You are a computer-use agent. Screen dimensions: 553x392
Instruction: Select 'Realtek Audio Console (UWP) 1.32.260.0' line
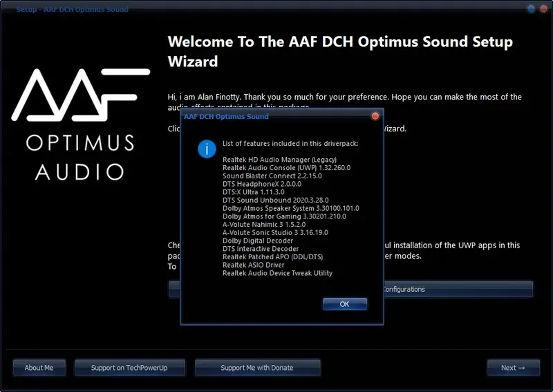(x=286, y=167)
